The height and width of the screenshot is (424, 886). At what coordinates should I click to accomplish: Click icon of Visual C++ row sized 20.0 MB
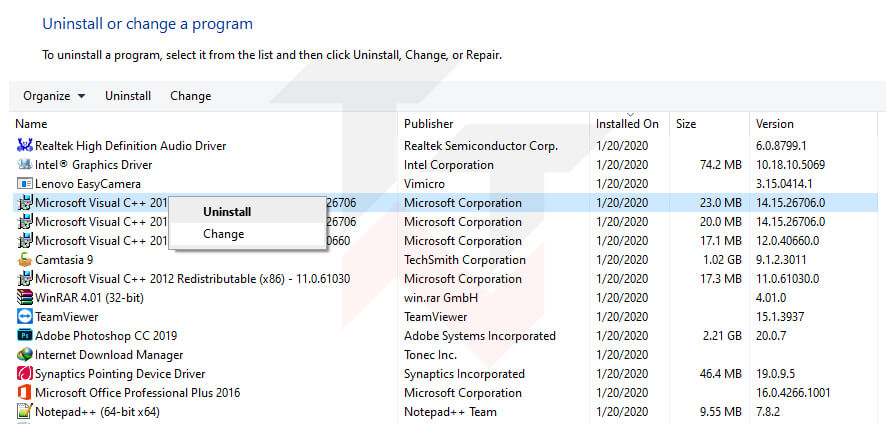[x=24, y=222]
